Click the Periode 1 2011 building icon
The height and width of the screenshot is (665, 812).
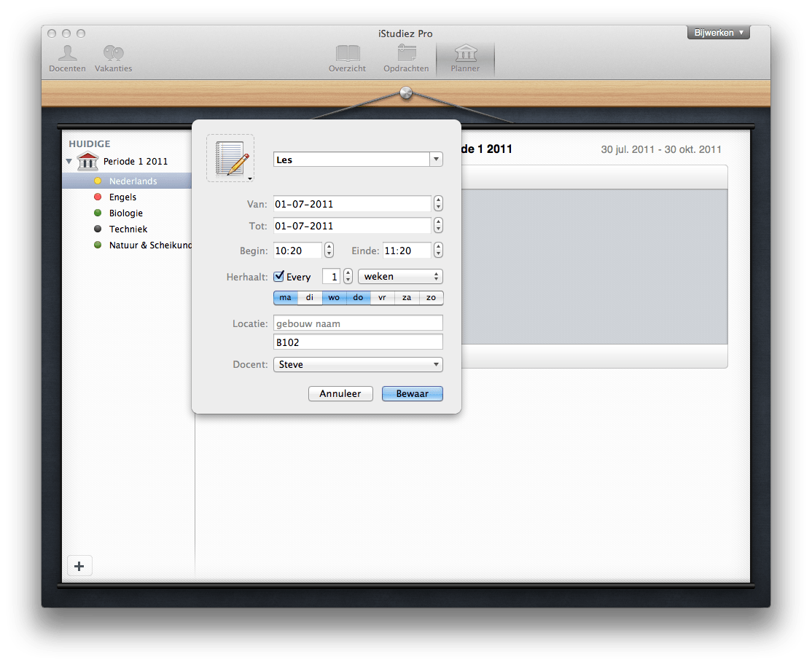87,161
